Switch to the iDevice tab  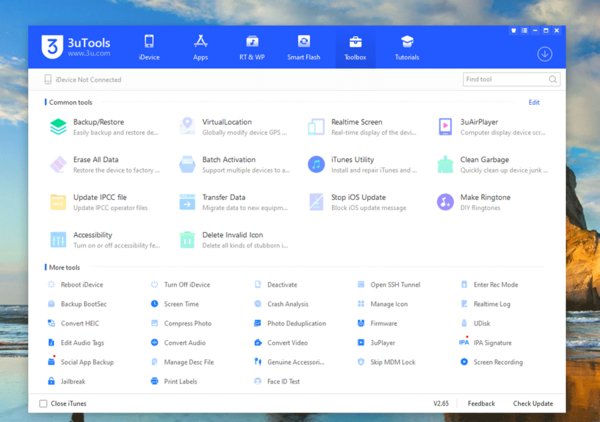click(149, 47)
